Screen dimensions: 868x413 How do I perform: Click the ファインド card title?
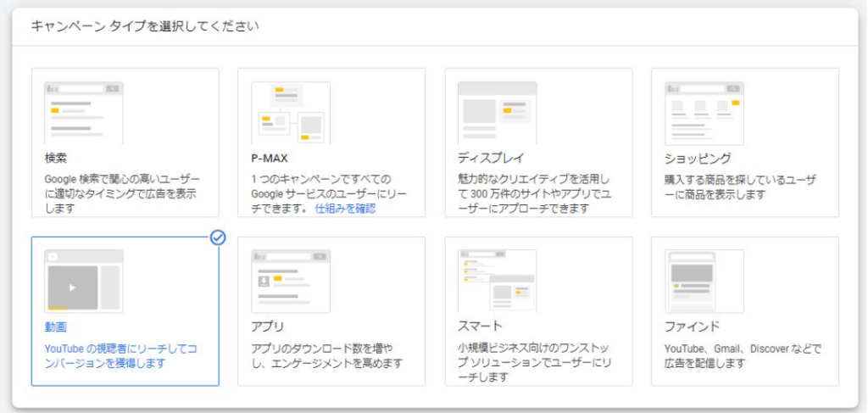(x=692, y=326)
